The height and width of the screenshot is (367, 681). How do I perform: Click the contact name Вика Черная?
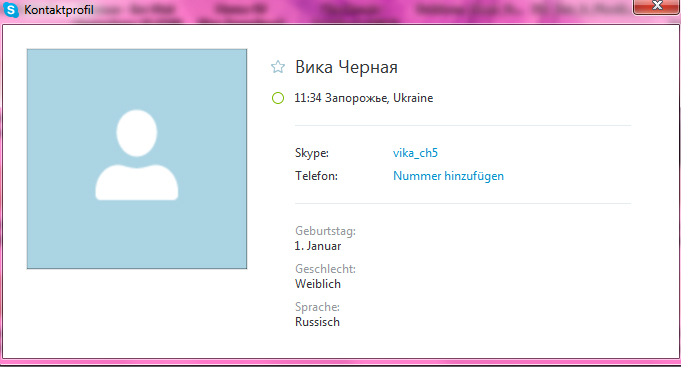pos(346,67)
